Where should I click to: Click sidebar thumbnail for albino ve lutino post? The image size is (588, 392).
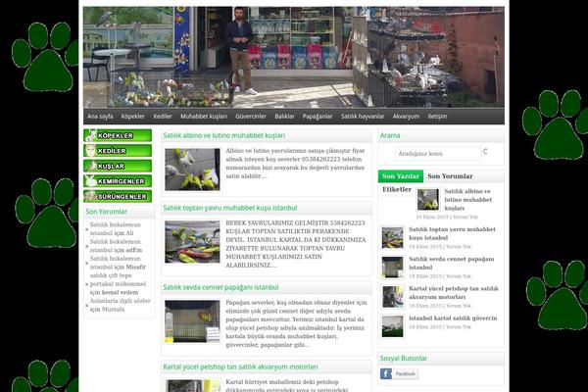[x=428, y=200]
